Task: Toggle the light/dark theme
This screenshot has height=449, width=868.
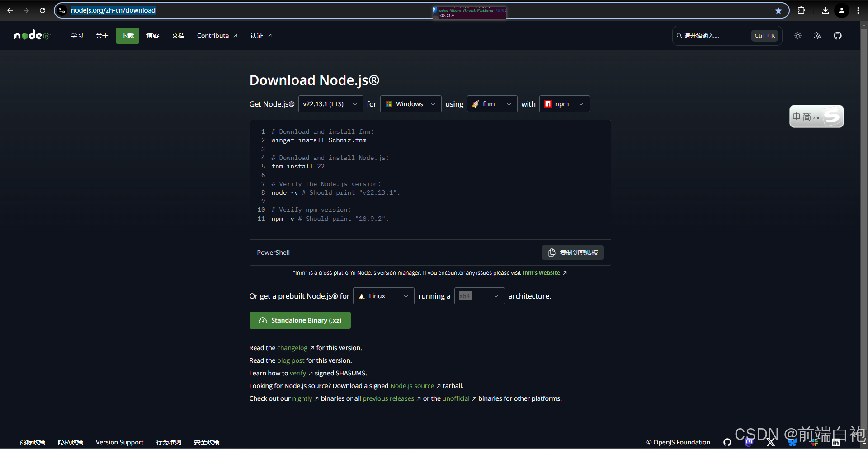Action: [798, 36]
